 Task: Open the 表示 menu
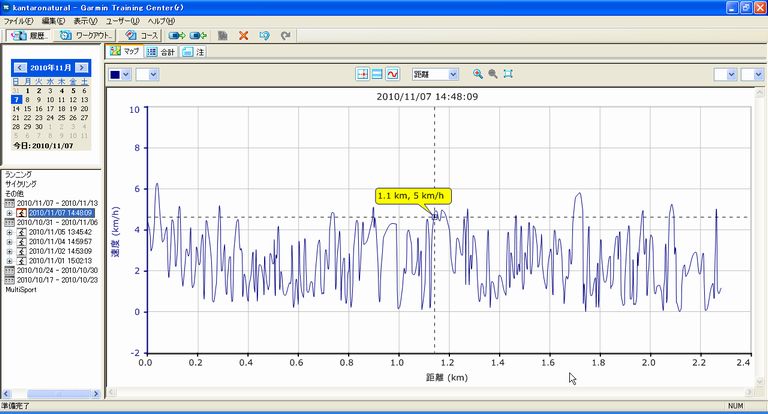(x=85, y=21)
